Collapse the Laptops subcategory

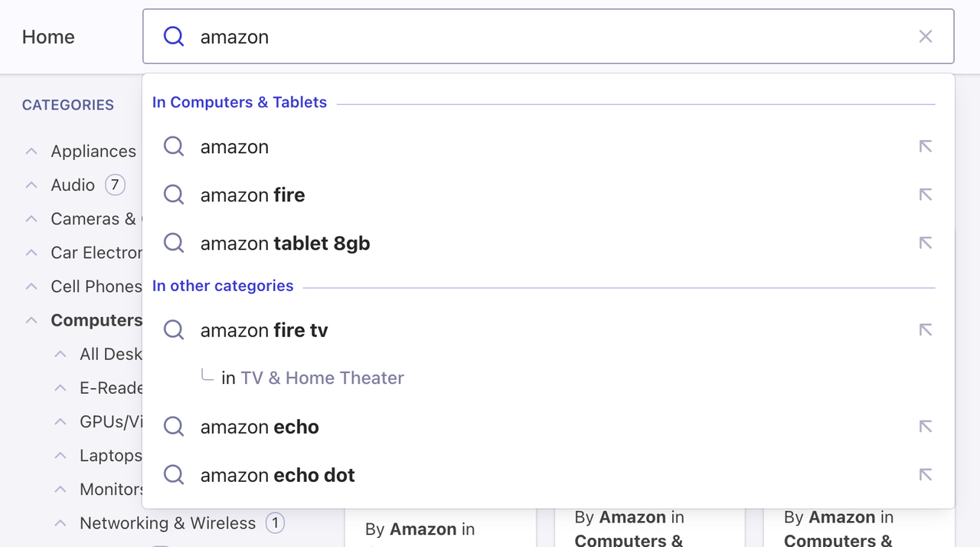60,455
